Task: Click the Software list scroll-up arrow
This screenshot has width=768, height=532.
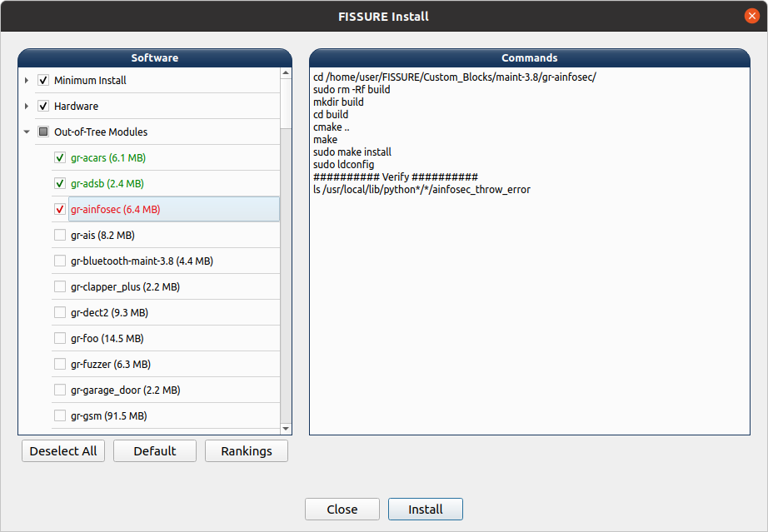Action: pyautogui.click(x=286, y=73)
